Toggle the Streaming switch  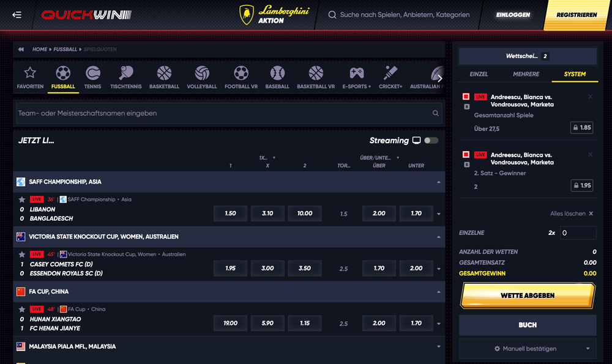pos(431,141)
